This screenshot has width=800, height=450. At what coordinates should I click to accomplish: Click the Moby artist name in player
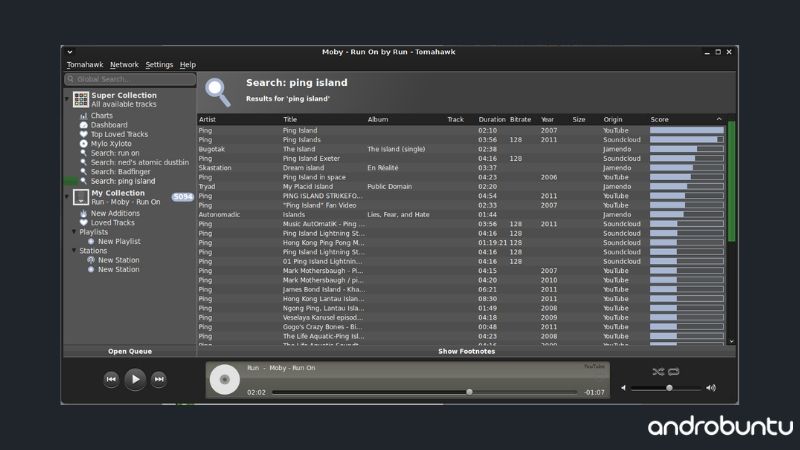pos(278,368)
